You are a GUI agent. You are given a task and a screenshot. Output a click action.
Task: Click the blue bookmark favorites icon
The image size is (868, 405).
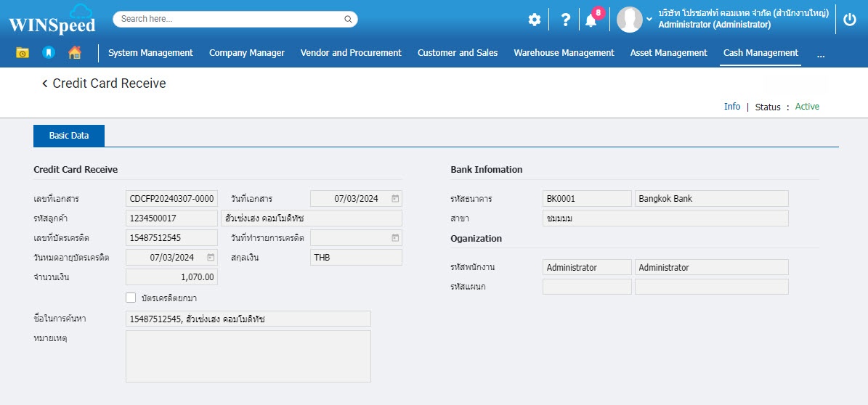point(48,53)
